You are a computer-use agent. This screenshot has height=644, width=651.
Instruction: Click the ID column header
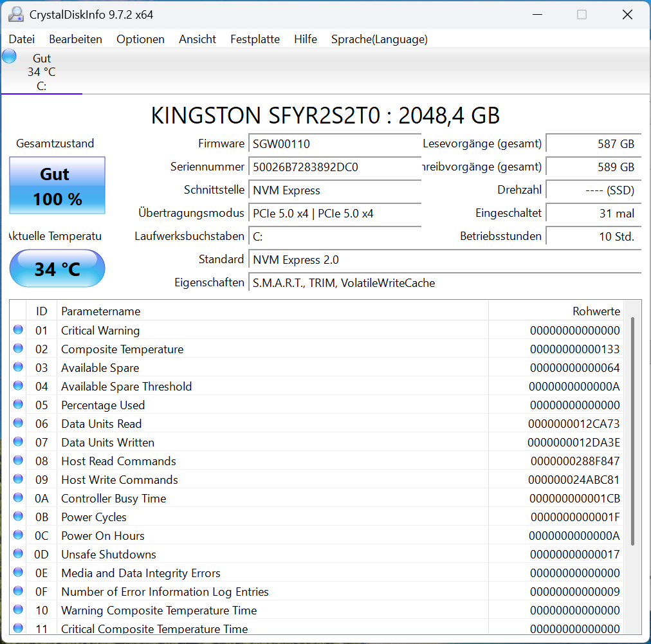point(42,311)
